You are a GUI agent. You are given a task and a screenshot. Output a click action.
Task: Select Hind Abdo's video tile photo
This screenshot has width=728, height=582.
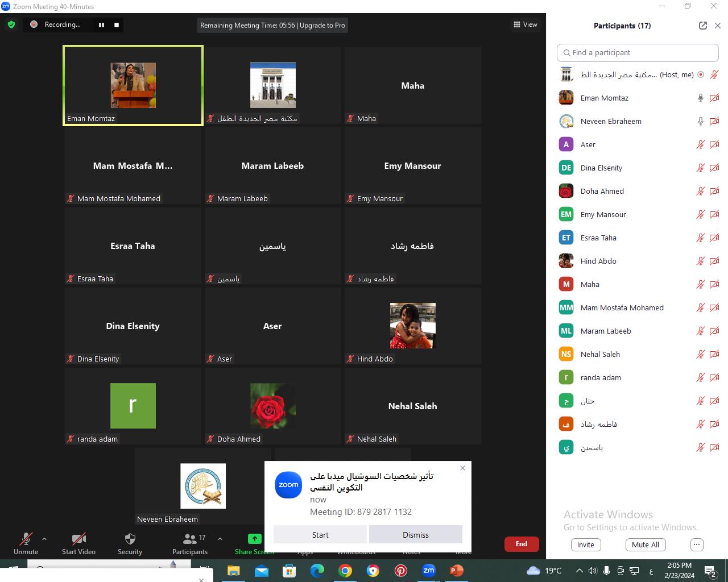coord(413,326)
